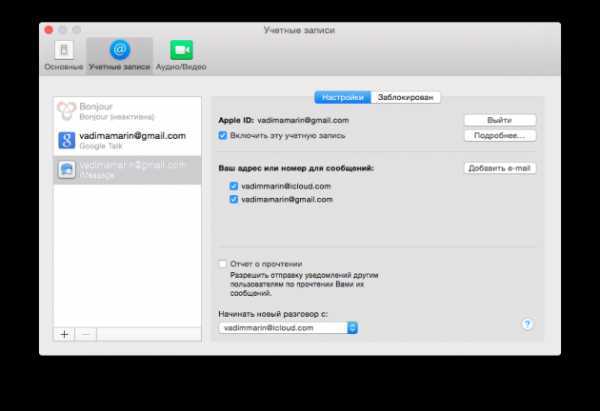Uncheck vadimamarin@gmail.com in the addresses list
This screenshot has width=600, height=411.
click(x=233, y=199)
